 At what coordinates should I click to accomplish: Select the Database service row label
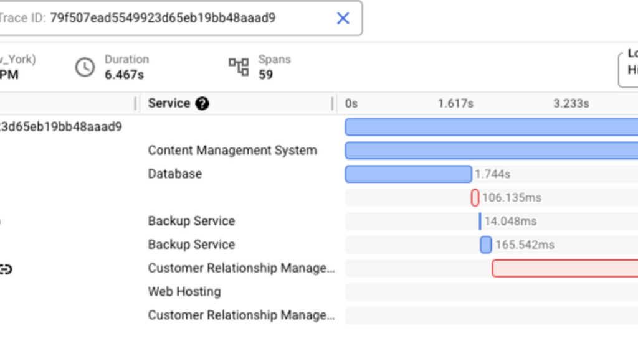(175, 174)
